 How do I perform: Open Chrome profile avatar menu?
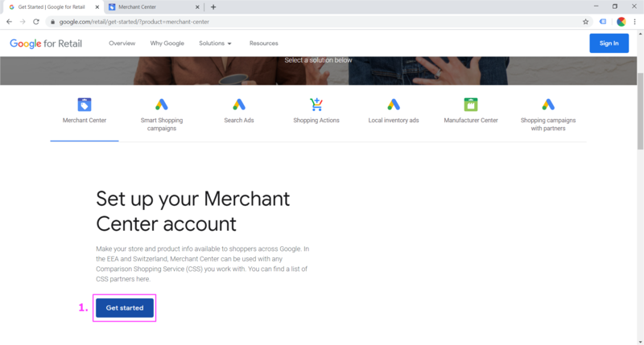(x=620, y=22)
